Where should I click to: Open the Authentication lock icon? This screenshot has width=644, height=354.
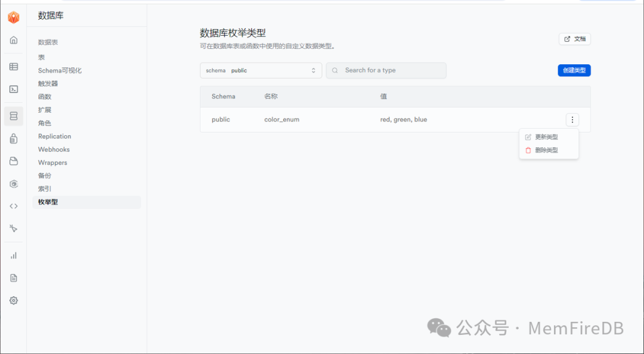14,139
